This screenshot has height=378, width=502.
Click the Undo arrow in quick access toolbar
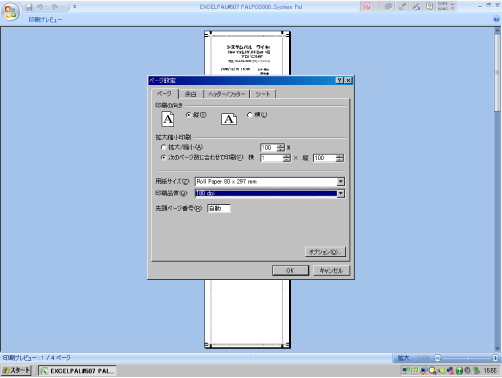40,7
